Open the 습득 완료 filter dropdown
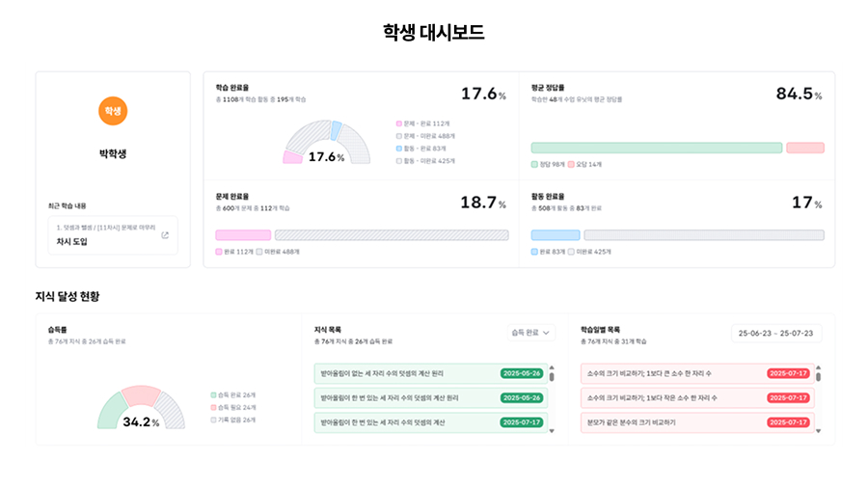Image resolution: width=868 pixels, height=488 pixels. (x=531, y=333)
